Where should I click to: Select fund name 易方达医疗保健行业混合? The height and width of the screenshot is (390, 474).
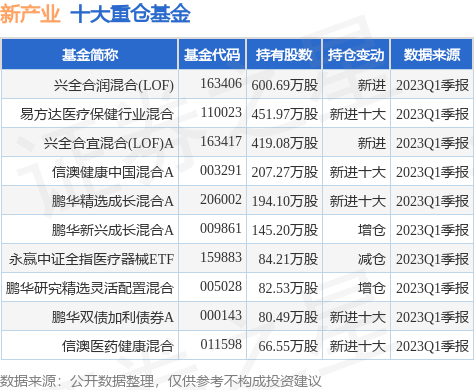click(97, 114)
